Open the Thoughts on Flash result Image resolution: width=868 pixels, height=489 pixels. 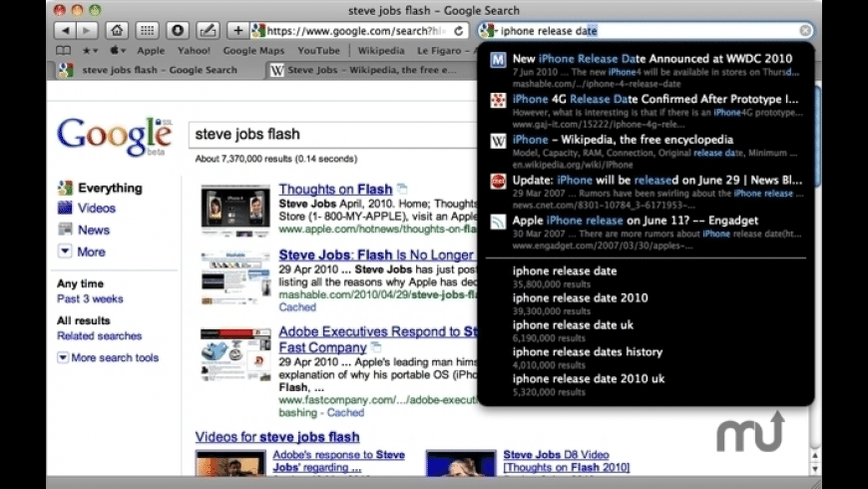[x=335, y=189]
